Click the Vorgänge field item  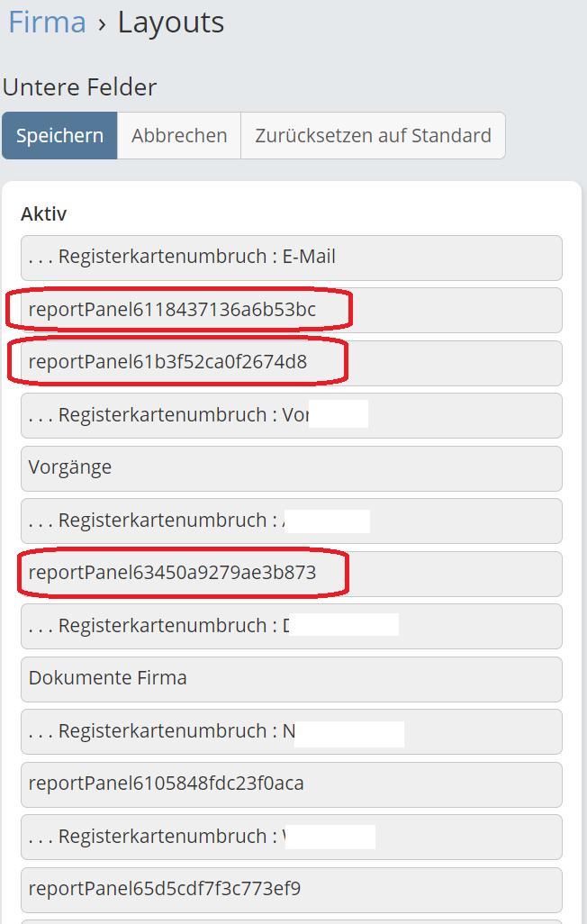291,468
